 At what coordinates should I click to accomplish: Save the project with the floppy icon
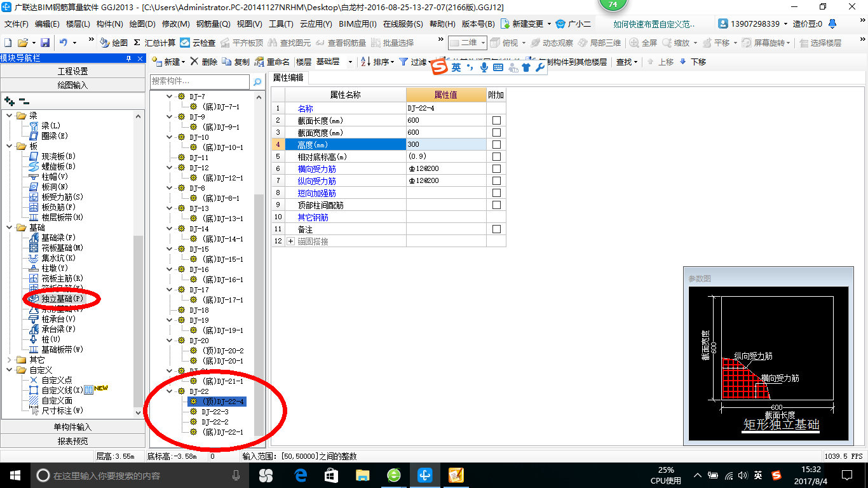tap(45, 43)
